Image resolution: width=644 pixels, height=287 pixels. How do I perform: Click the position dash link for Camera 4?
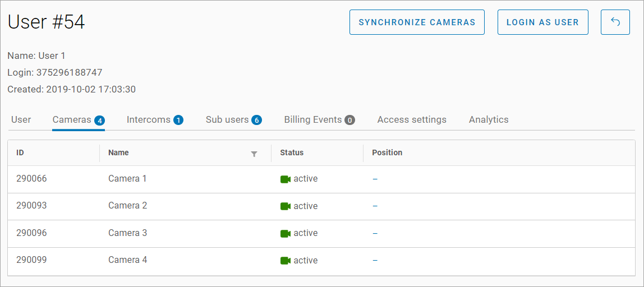[375, 261]
